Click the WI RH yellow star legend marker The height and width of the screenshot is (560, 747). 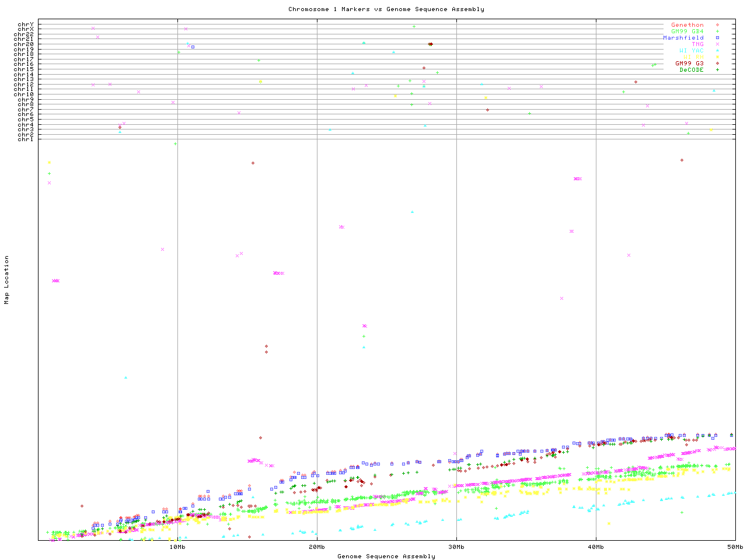(717, 57)
